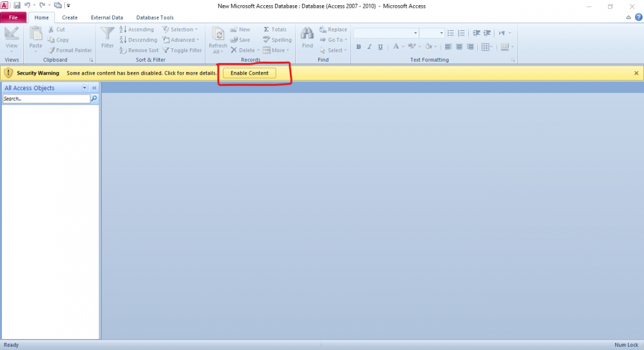Sort records Descending
Image resolution: width=644 pixels, height=350 pixels.
point(138,40)
